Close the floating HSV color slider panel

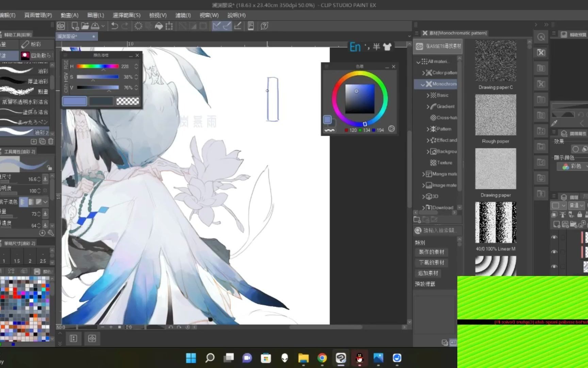pyautogui.click(x=137, y=55)
